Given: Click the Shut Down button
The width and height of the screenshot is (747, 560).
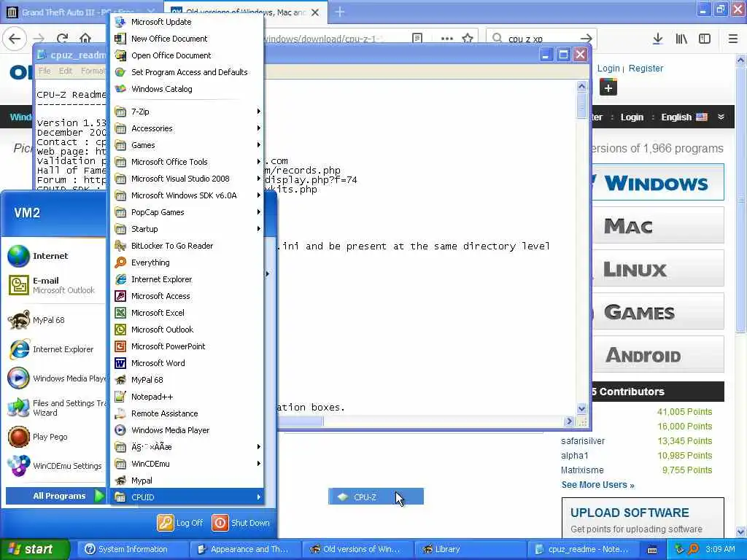Looking at the screenshot, I should click(241, 522).
